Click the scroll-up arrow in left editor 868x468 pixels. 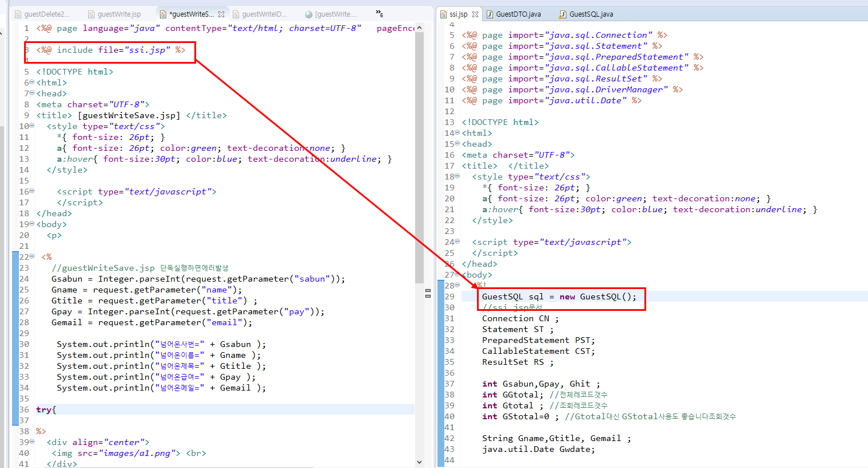[419, 28]
